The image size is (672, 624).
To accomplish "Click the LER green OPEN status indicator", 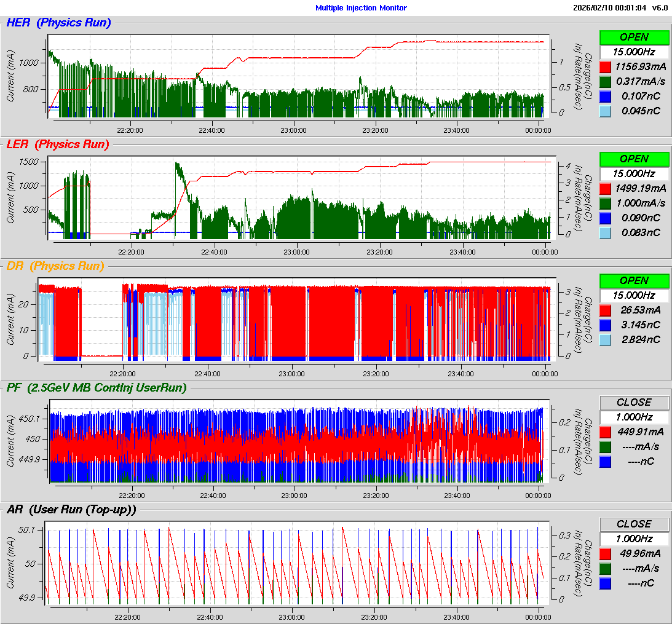I will 634,159.
